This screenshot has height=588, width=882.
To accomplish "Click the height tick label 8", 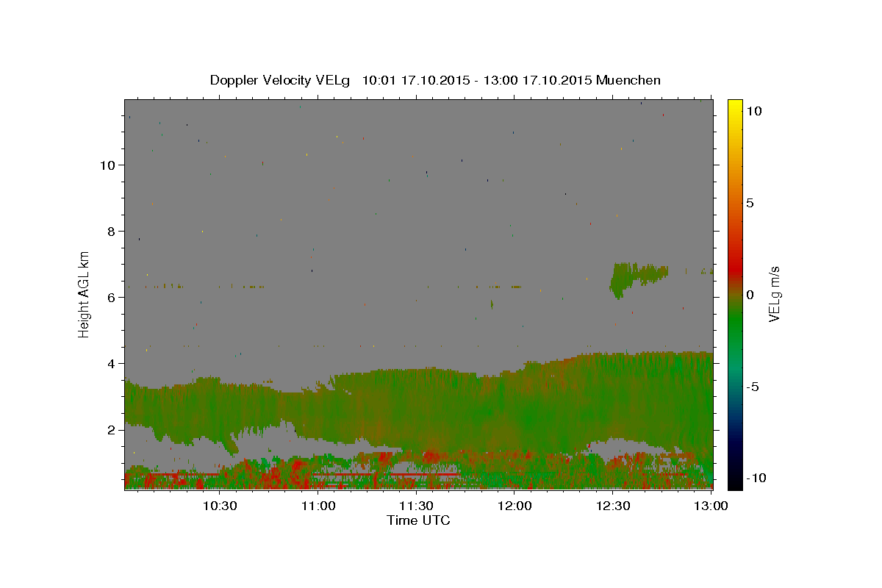I will [111, 231].
